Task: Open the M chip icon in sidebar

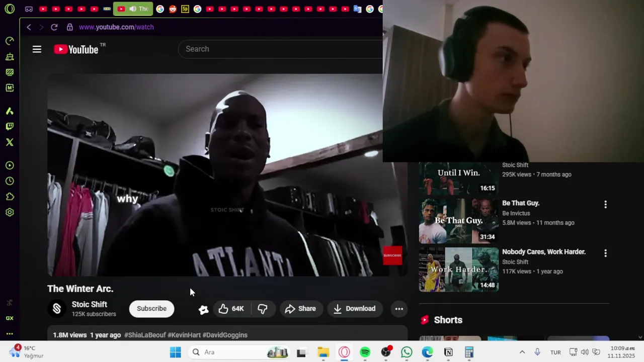Action: point(10,87)
